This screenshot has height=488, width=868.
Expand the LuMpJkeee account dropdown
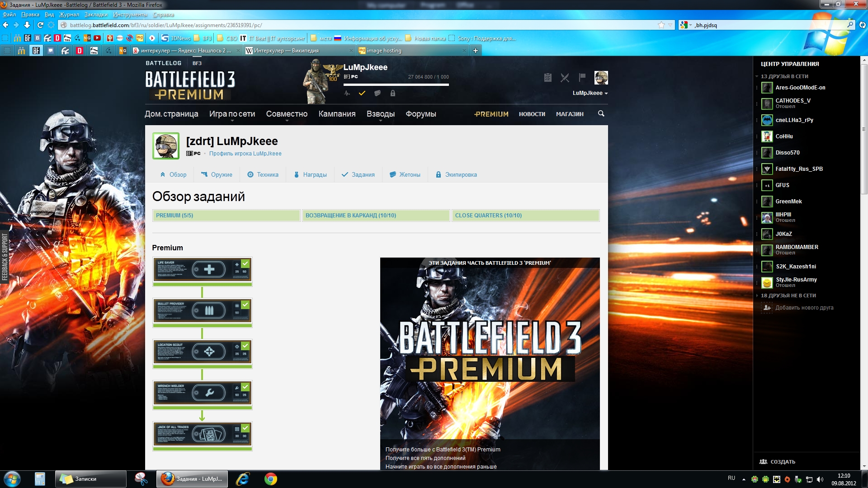pyautogui.click(x=590, y=93)
